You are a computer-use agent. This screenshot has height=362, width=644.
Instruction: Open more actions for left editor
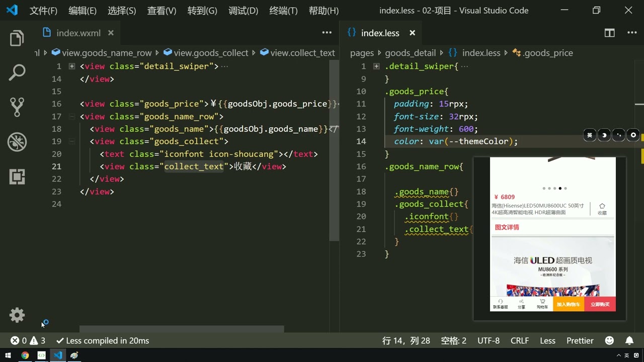(x=327, y=33)
